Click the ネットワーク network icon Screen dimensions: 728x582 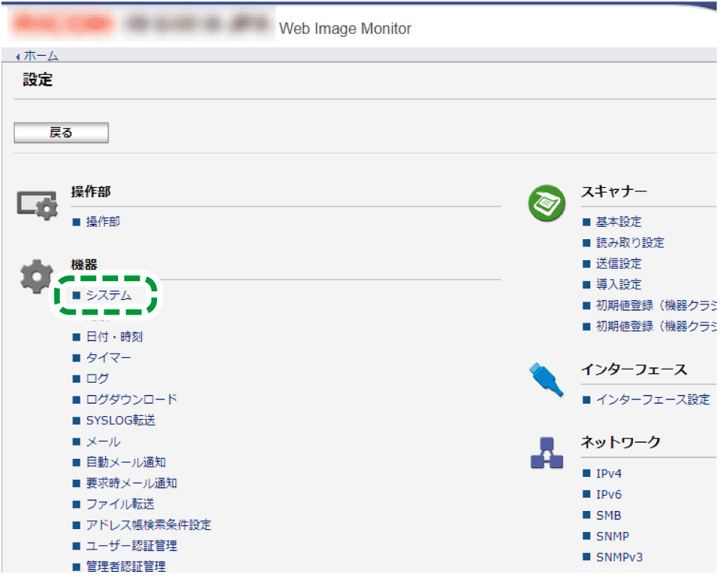coord(546,453)
